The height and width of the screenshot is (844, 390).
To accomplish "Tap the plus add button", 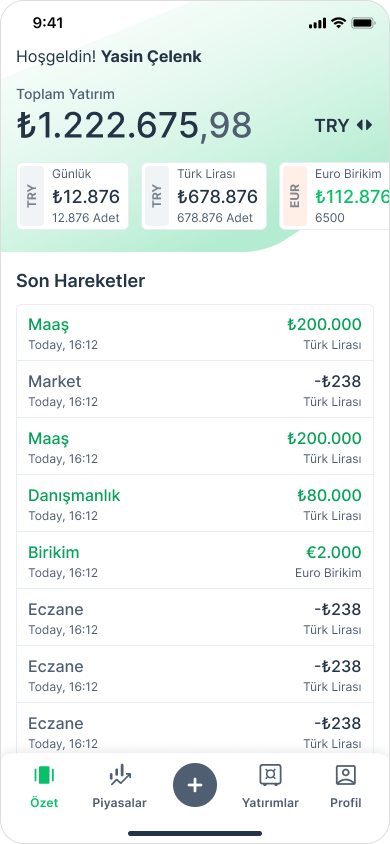I will (195, 785).
